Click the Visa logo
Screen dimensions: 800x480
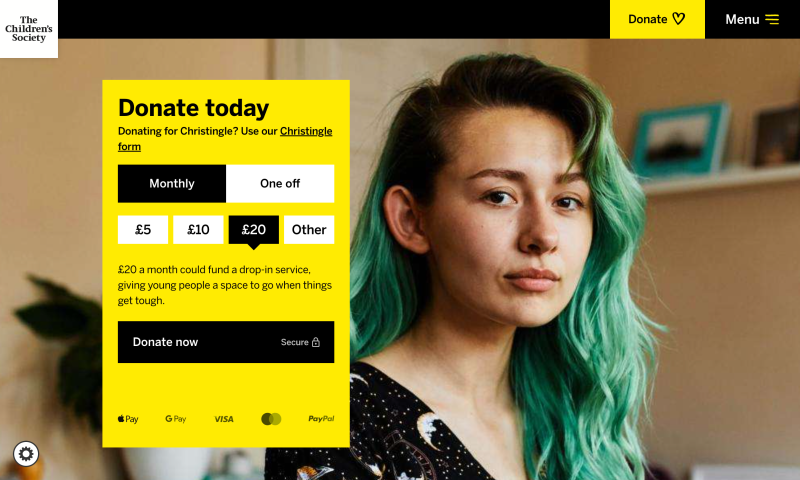pos(224,419)
